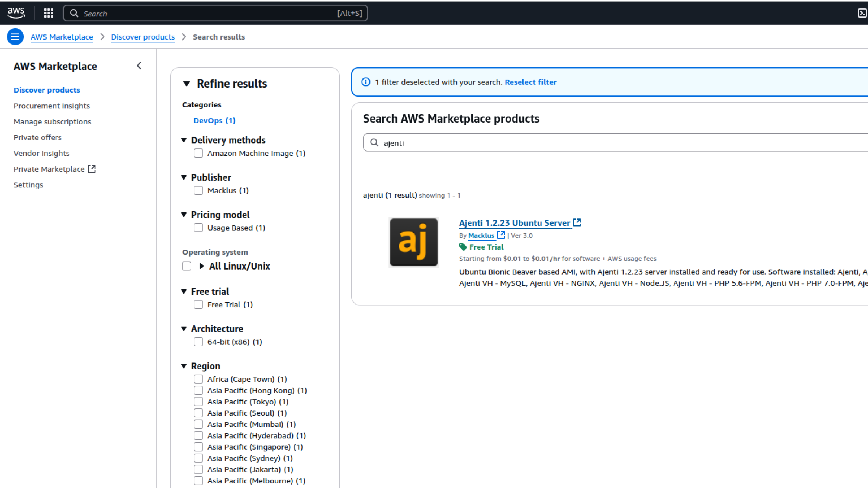868x488 pixels.
Task: Click AWS Marketplace breadcrumb link
Action: pyautogui.click(x=62, y=37)
